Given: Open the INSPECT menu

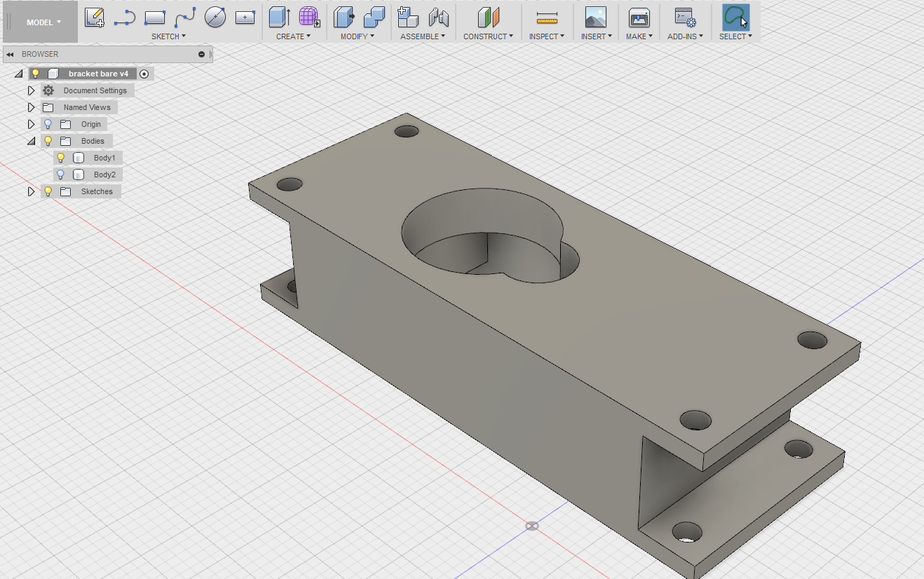Looking at the screenshot, I should click(546, 36).
